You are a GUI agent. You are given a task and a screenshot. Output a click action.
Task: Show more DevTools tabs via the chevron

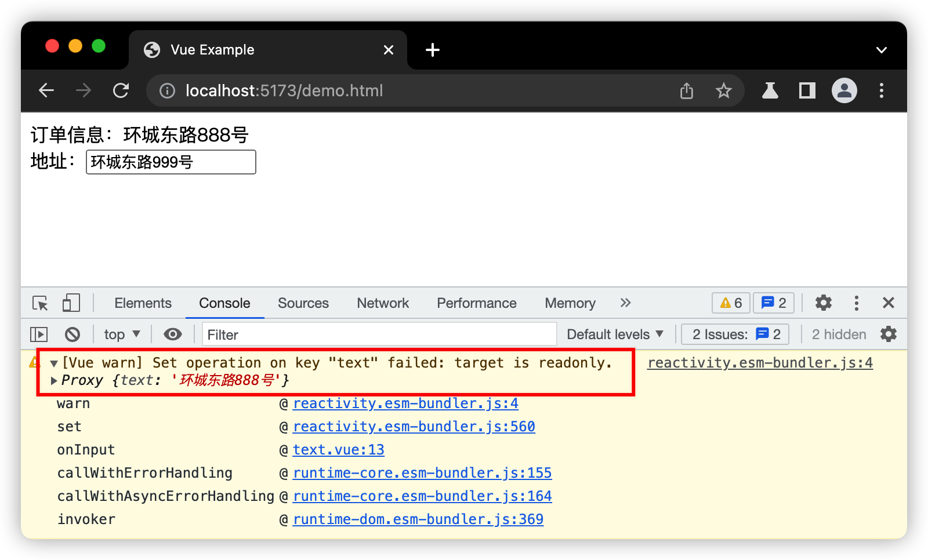tap(625, 303)
